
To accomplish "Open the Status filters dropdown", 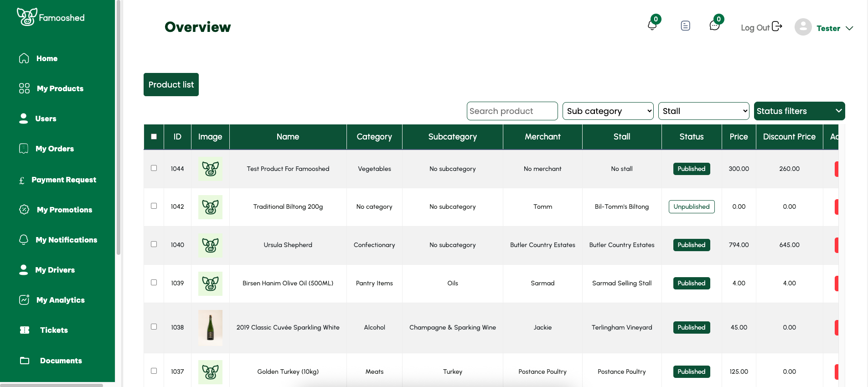I will (x=799, y=111).
